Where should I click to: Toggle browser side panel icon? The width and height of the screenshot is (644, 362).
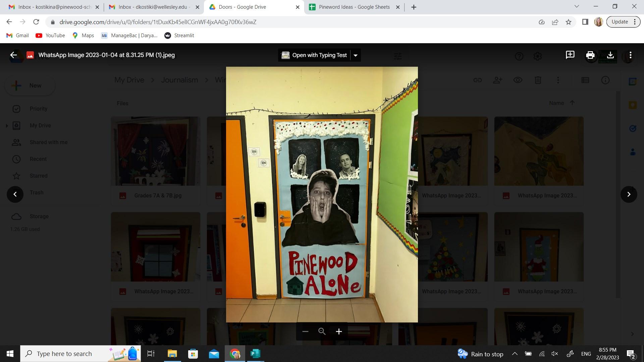(585, 22)
